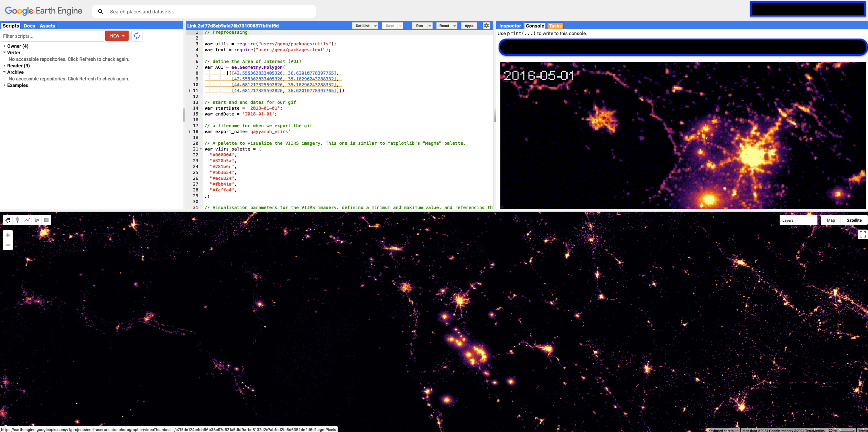
Task: Open the Save dropdown arrow
Action: point(400,26)
